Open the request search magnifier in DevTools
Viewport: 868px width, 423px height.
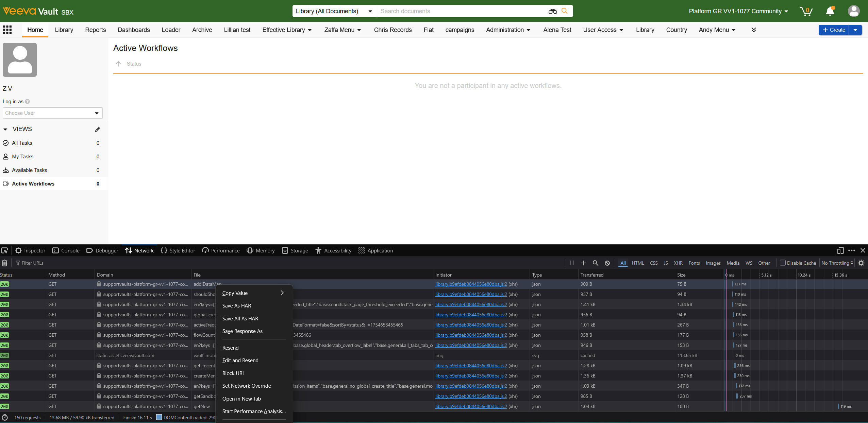595,263
